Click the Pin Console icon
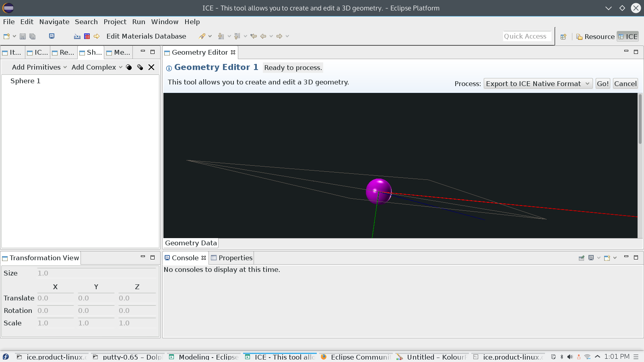 [x=582, y=258]
